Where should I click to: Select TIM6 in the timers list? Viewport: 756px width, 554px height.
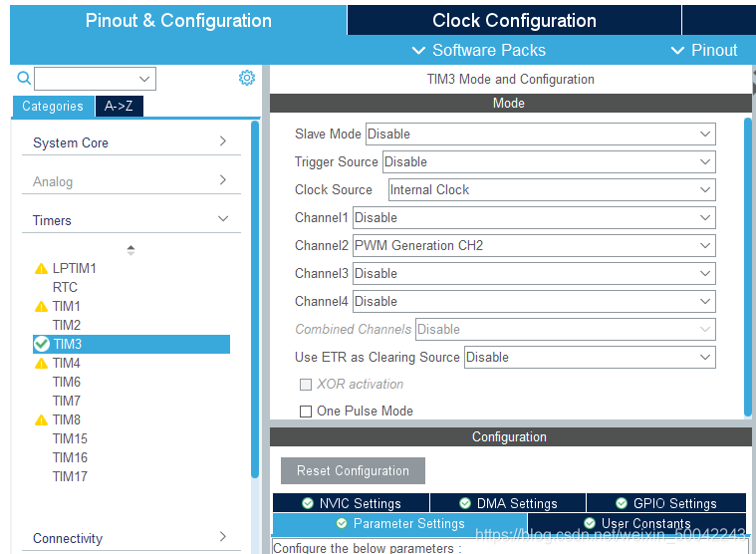coord(67,383)
